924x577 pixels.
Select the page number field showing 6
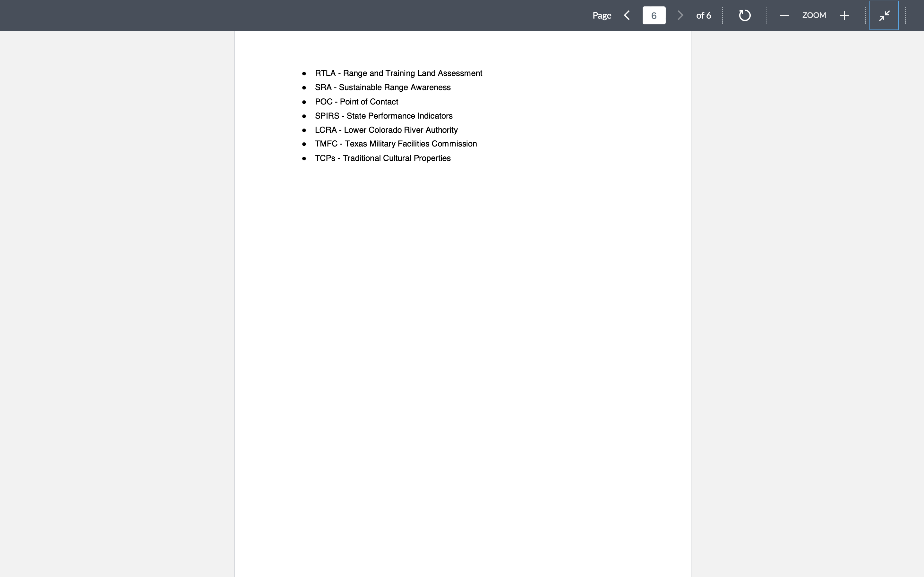point(653,15)
